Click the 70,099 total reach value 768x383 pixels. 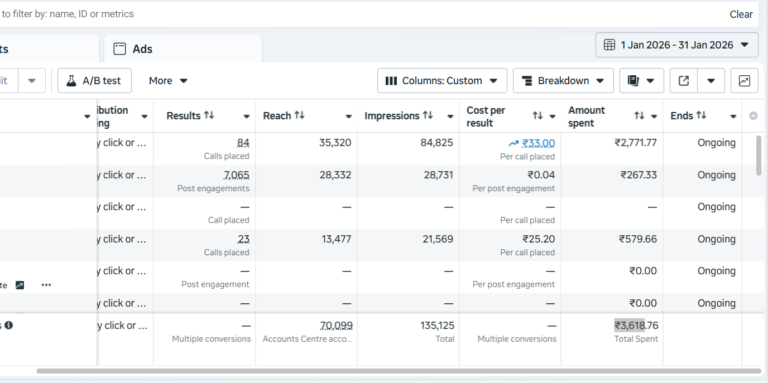tap(336, 326)
